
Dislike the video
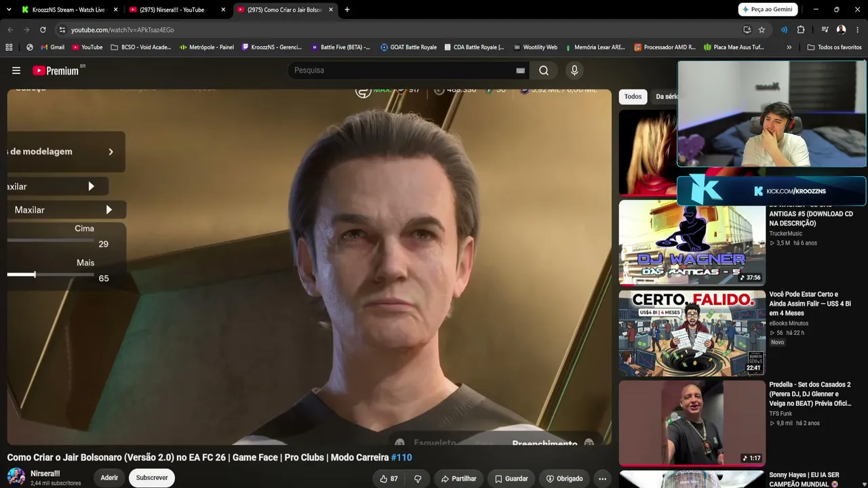point(418,479)
